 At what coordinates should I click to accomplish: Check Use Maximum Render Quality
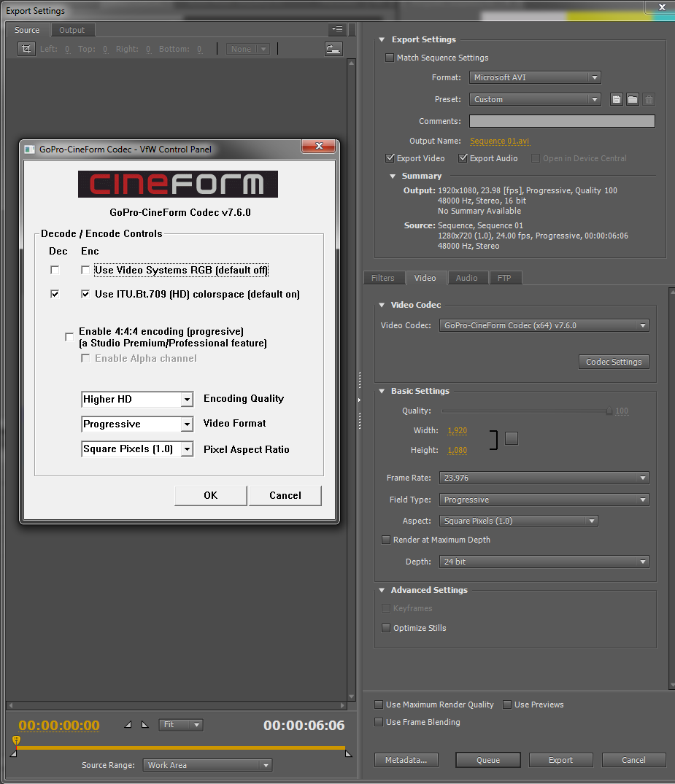(x=379, y=705)
